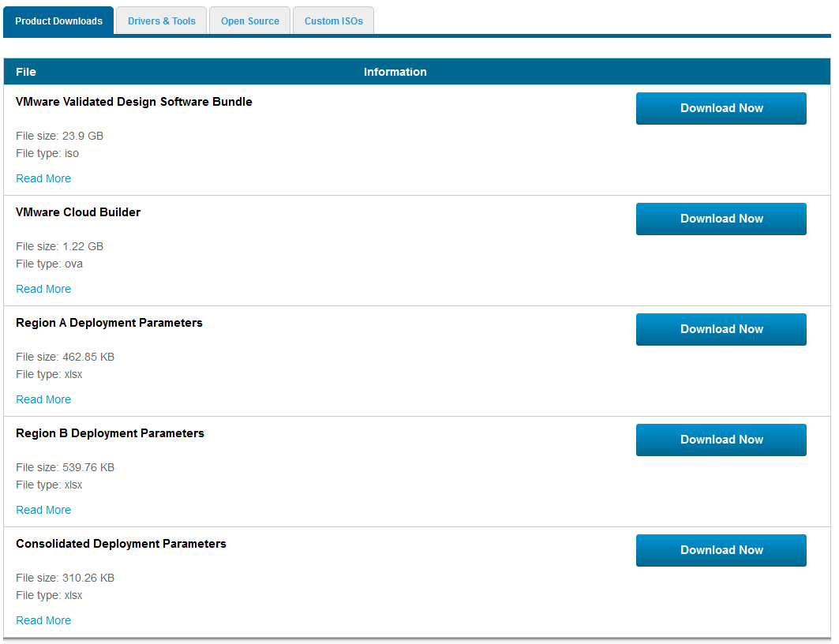
Task: Click the VMware Validated Design Software Bundle title
Action: tap(133, 102)
